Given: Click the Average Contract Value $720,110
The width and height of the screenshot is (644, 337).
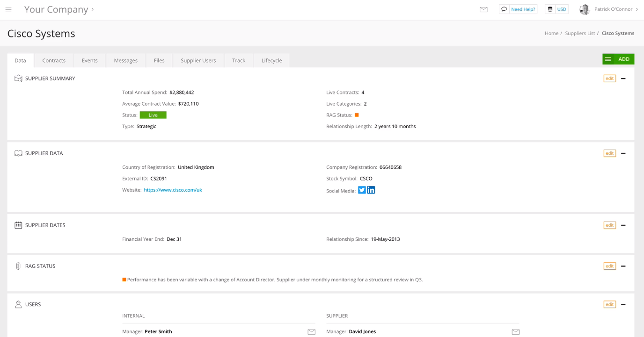Looking at the screenshot, I should pyautogui.click(x=188, y=104).
